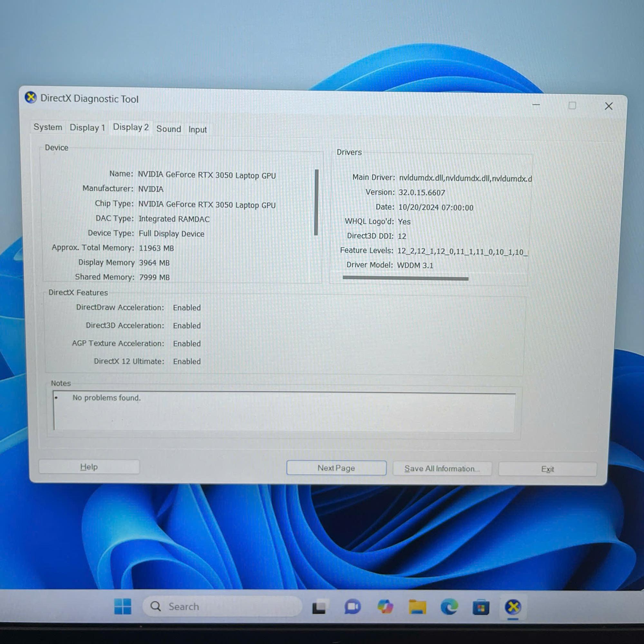Open Copilot from the taskbar
Screen dimensions: 644x644
(385, 607)
